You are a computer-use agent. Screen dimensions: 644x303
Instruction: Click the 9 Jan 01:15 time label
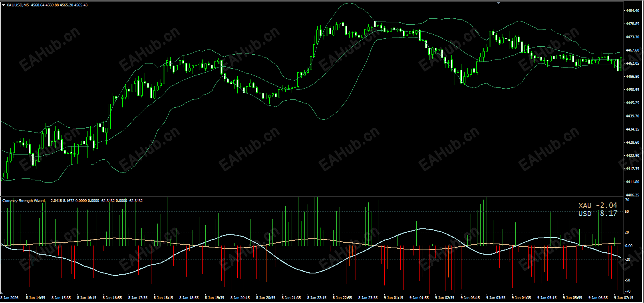(394, 298)
